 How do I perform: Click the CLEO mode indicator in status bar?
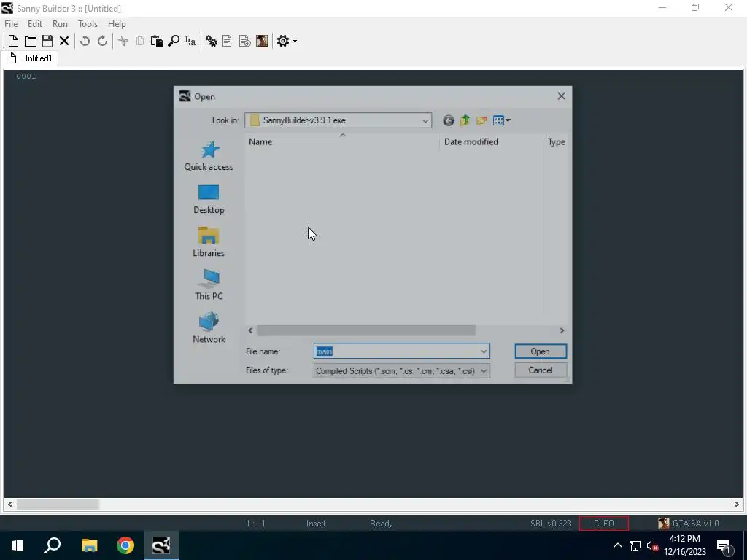pyautogui.click(x=603, y=524)
